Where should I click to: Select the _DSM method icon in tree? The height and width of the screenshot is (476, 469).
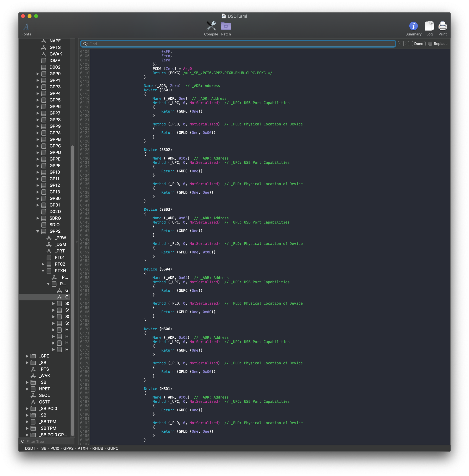coord(49,244)
